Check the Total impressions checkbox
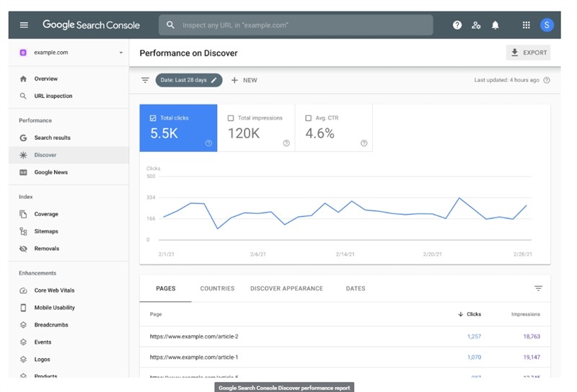This screenshot has width=577, height=392. 231,118
